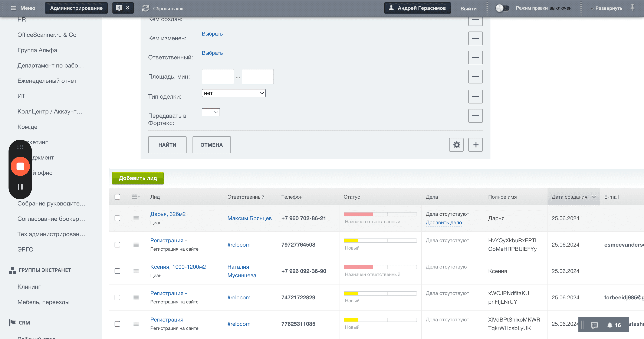Expand the Развернуть panel option
The image size is (644, 339).
[x=606, y=8]
